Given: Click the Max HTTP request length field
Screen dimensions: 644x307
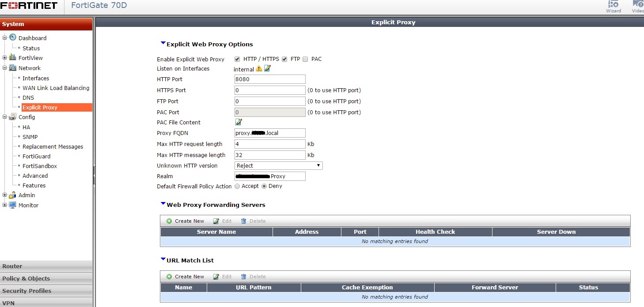Looking at the screenshot, I should pyautogui.click(x=270, y=144).
